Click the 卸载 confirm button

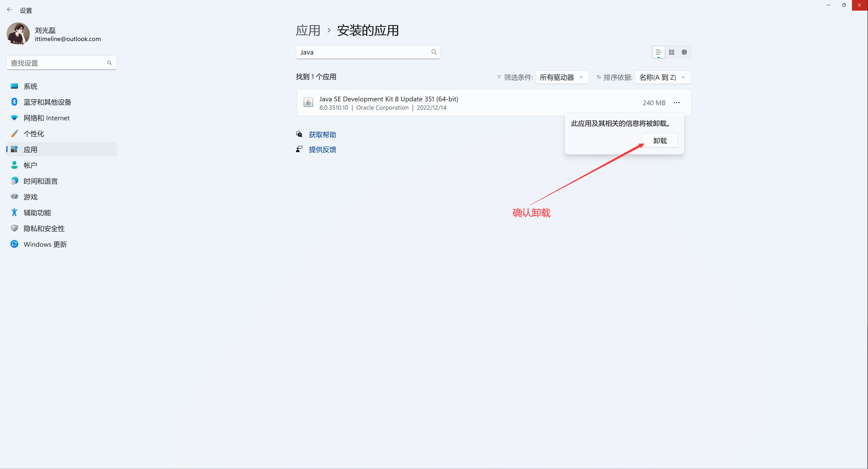(x=660, y=140)
